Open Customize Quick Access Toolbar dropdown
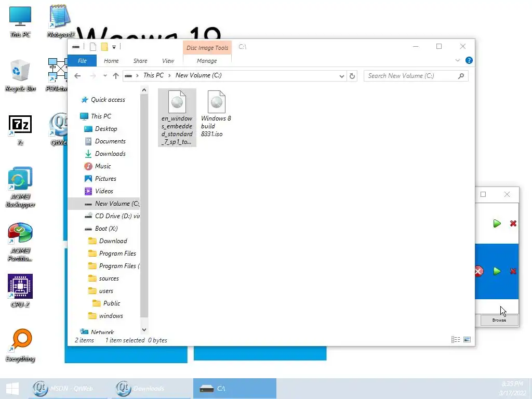532x399 pixels. coord(114,47)
